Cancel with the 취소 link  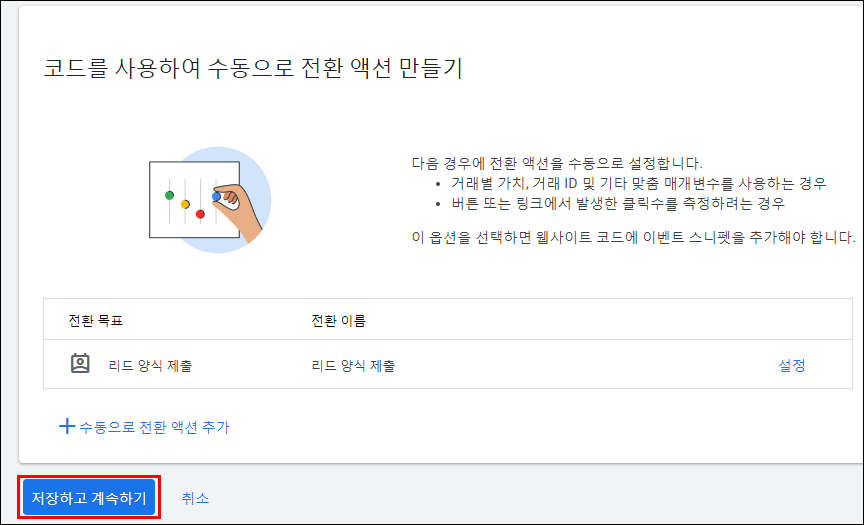[x=195, y=498]
